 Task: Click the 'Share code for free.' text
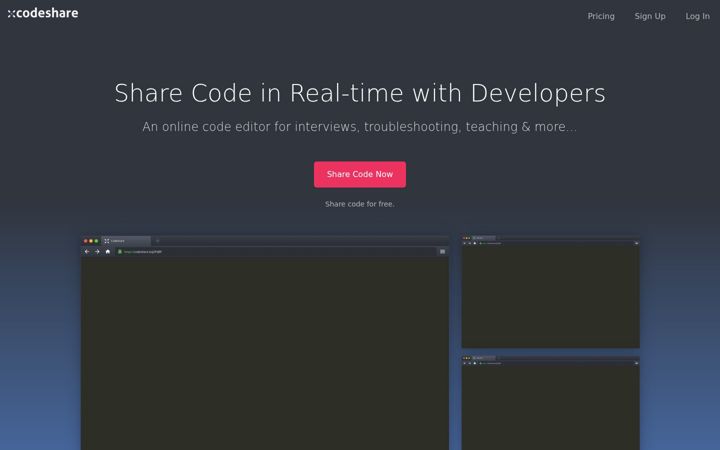[x=360, y=204]
